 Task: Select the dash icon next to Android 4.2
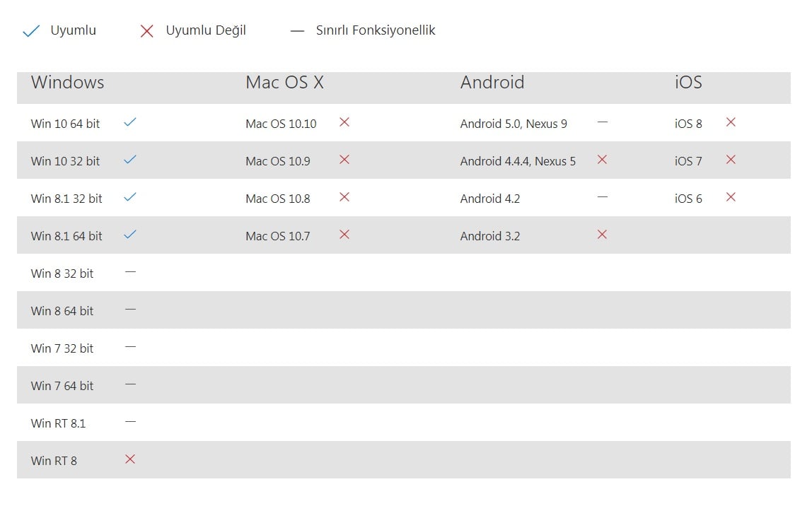(x=602, y=197)
